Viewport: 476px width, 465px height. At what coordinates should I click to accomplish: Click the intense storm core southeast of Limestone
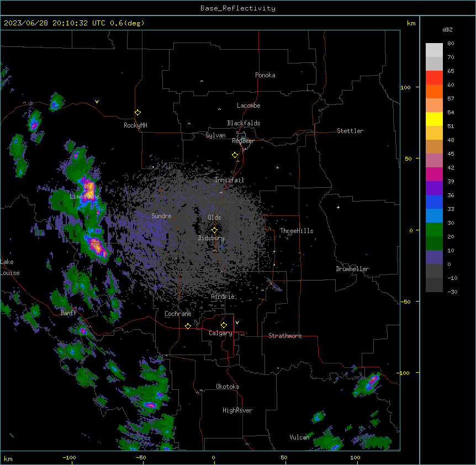[97, 246]
